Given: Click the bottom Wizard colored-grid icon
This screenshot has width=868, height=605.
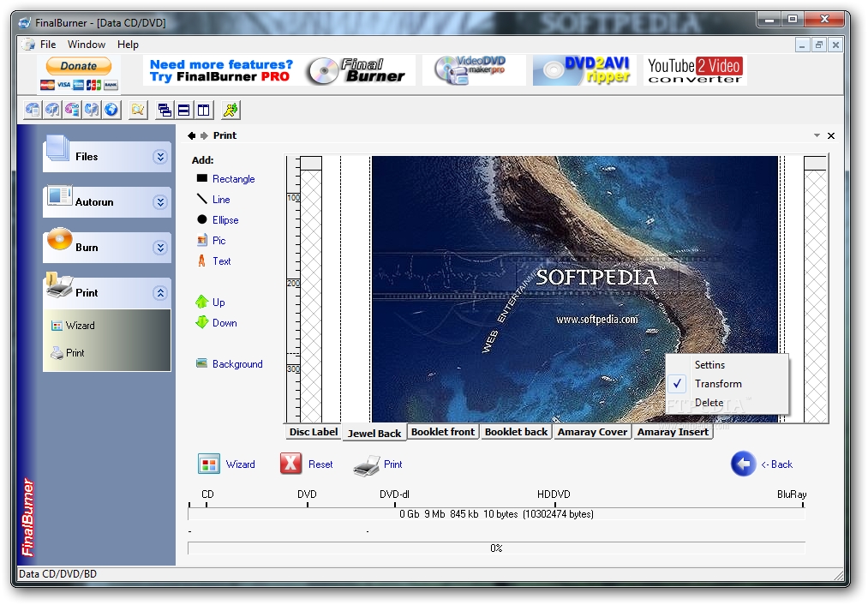Looking at the screenshot, I should pyautogui.click(x=209, y=464).
